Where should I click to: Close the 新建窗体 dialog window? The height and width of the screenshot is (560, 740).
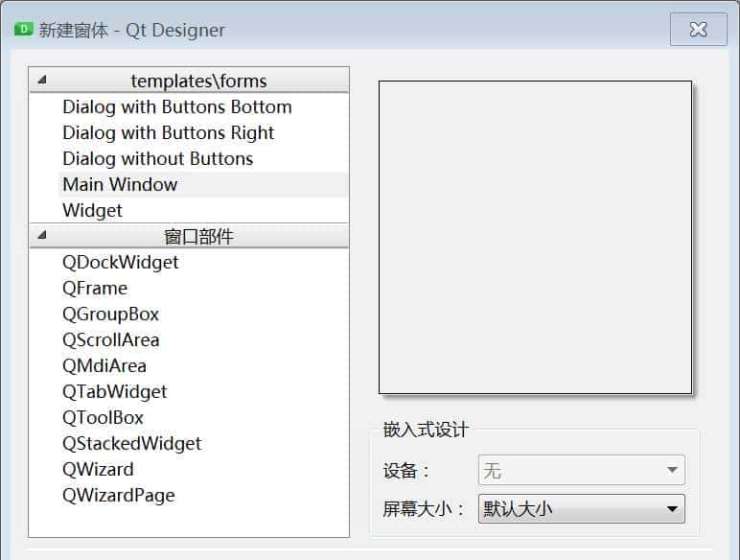[x=698, y=30]
